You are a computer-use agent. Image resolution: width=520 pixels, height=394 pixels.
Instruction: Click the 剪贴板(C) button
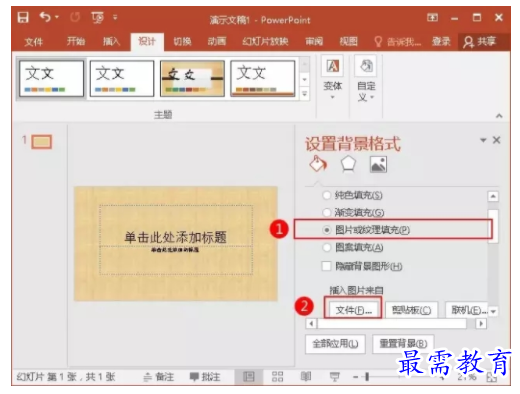click(411, 310)
